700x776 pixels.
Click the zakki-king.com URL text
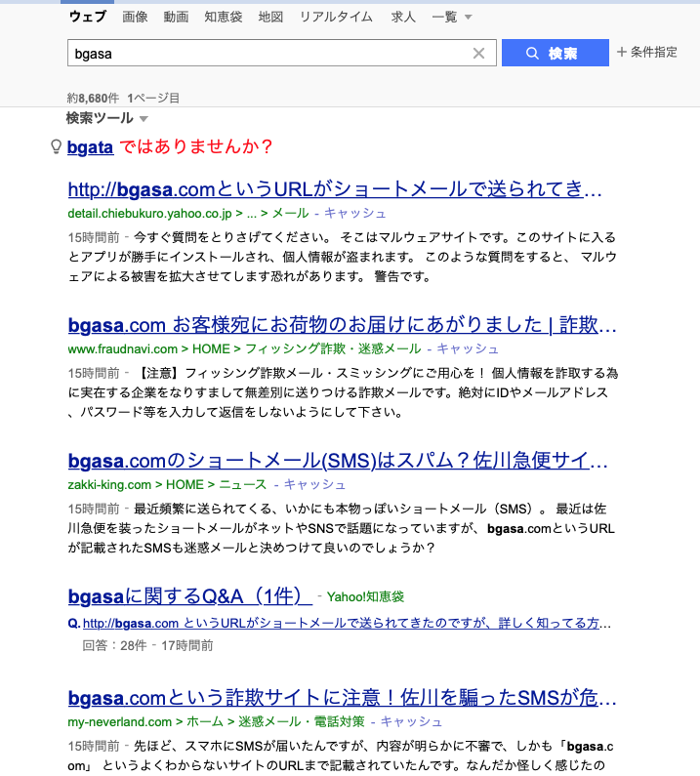pos(109,484)
